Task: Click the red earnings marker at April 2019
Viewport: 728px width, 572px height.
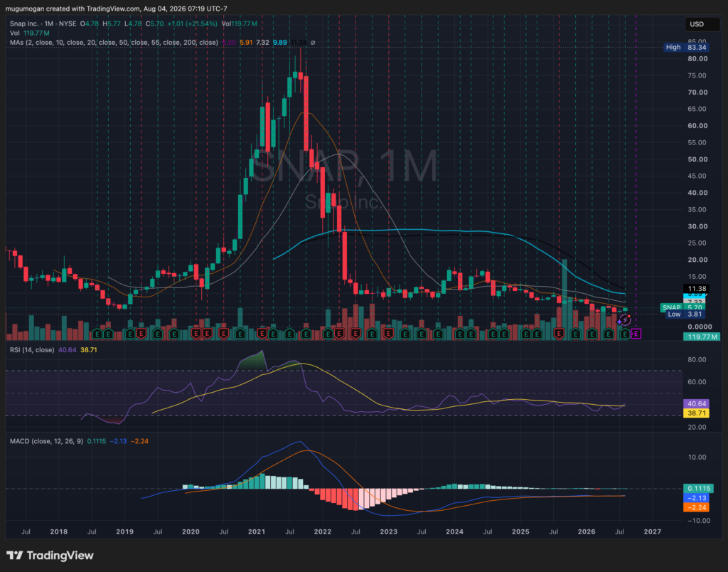Action: click(141, 334)
